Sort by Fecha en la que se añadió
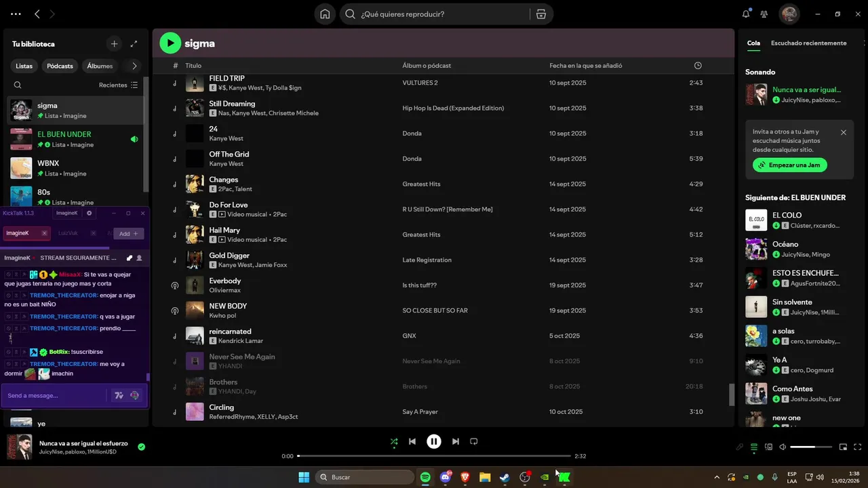Viewport: 868px width, 488px height. coord(586,66)
